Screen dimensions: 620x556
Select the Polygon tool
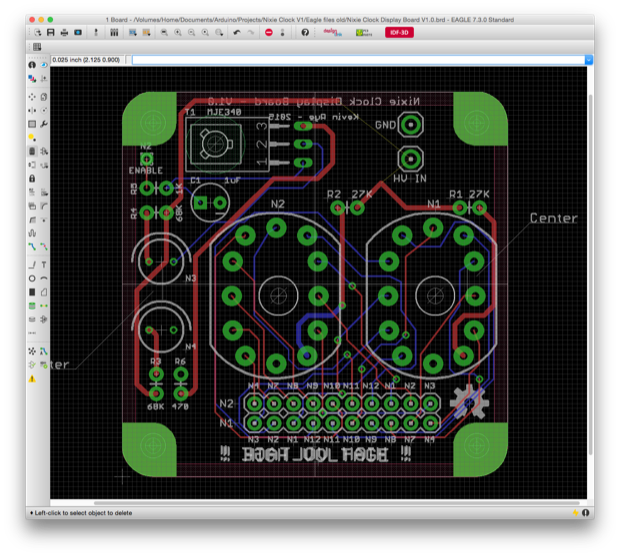tap(44, 292)
